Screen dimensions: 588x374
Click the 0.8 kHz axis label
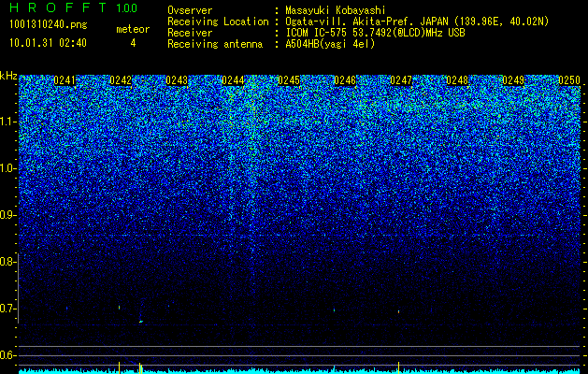8,262
